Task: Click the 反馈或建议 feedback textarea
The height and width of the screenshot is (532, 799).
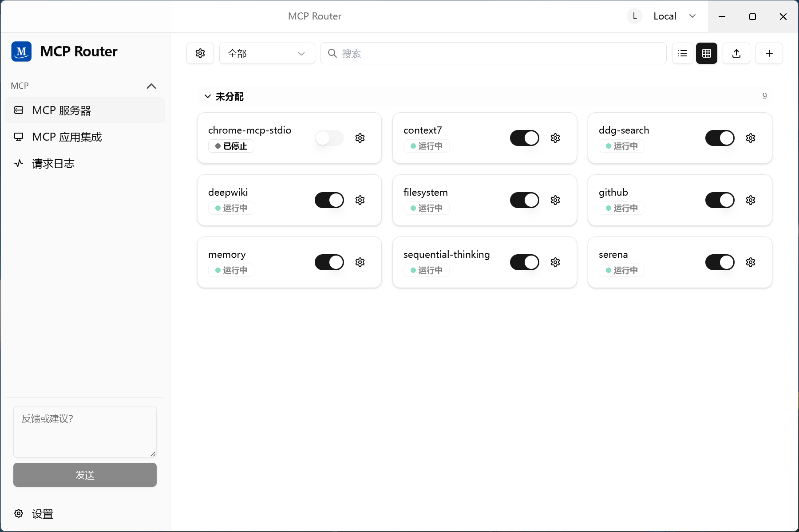Action: tap(85, 432)
